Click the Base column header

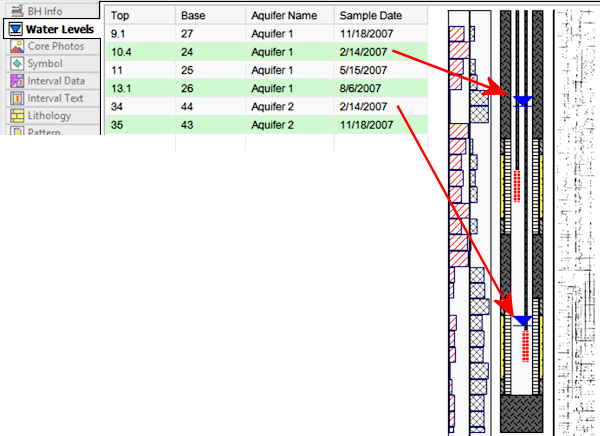(x=210, y=15)
